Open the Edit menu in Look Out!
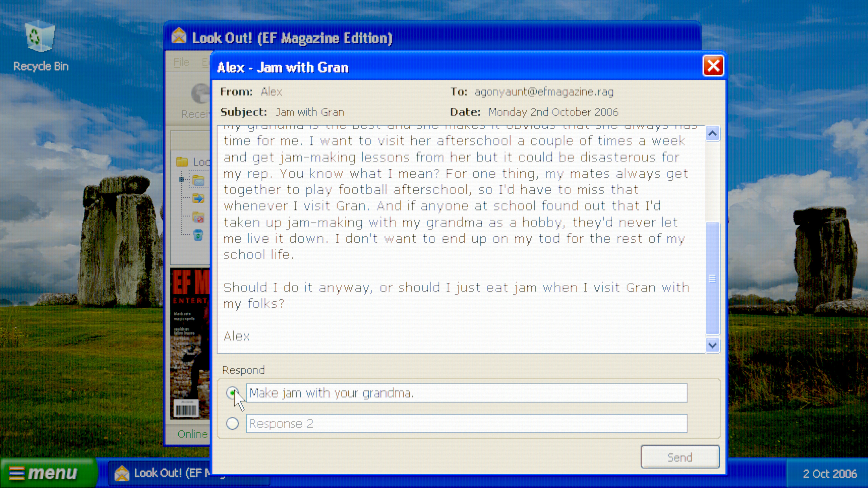Viewport: 868px width, 488px height. (206, 63)
